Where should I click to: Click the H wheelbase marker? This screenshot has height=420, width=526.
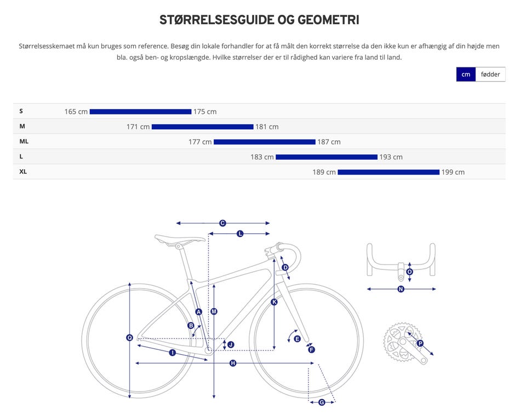[233, 363]
